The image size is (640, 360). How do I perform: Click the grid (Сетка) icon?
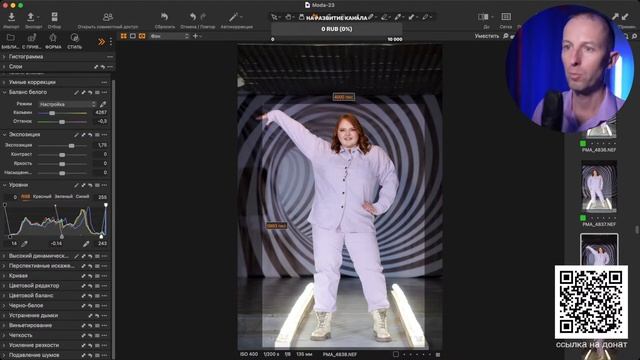click(x=506, y=17)
